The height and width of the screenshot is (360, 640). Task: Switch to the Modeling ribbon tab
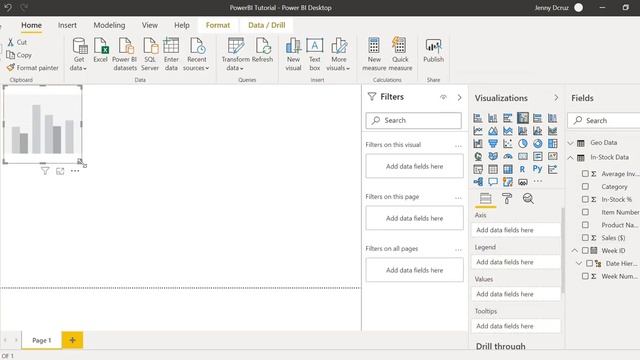109,25
